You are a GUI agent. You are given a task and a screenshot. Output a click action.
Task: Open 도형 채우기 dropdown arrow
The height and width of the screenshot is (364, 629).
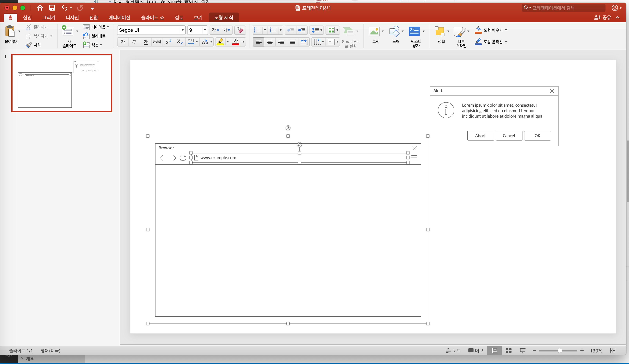[506, 30]
